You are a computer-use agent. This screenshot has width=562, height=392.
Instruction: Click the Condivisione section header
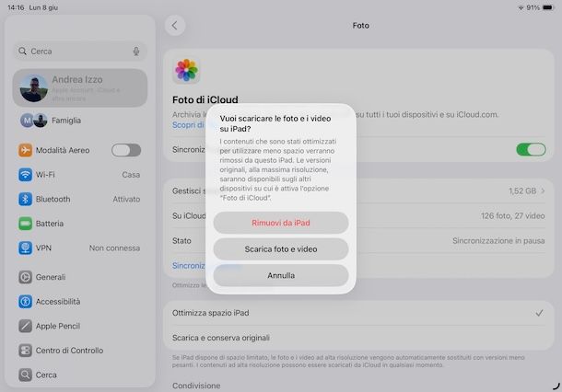196,386
